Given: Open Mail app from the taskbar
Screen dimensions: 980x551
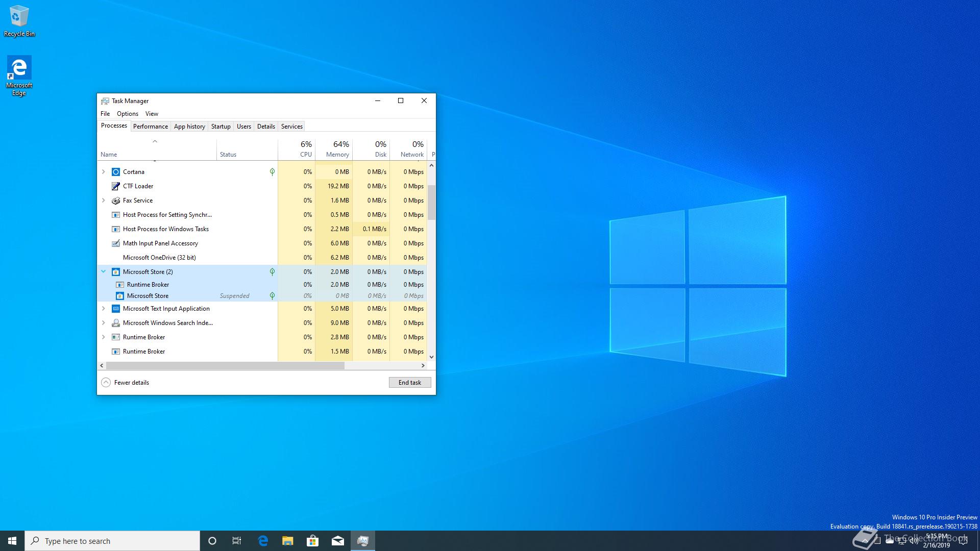Looking at the screenshot, I should (x=338, y=541).
